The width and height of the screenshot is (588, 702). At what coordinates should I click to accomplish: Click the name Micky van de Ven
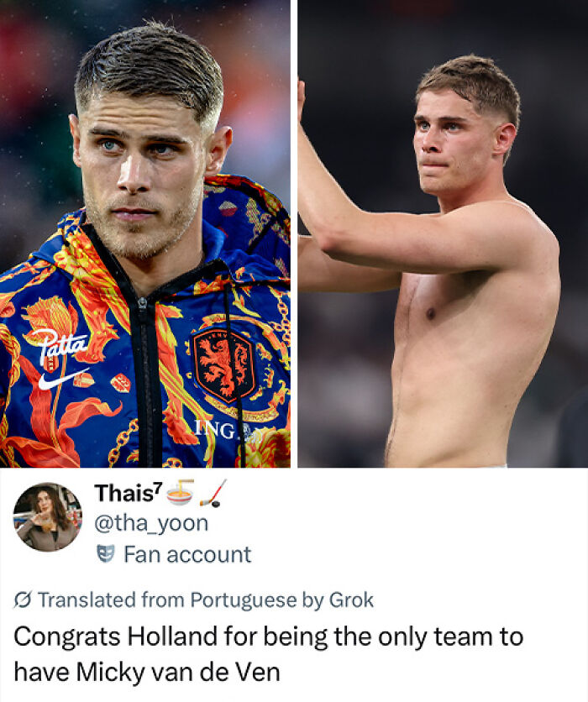178,672
